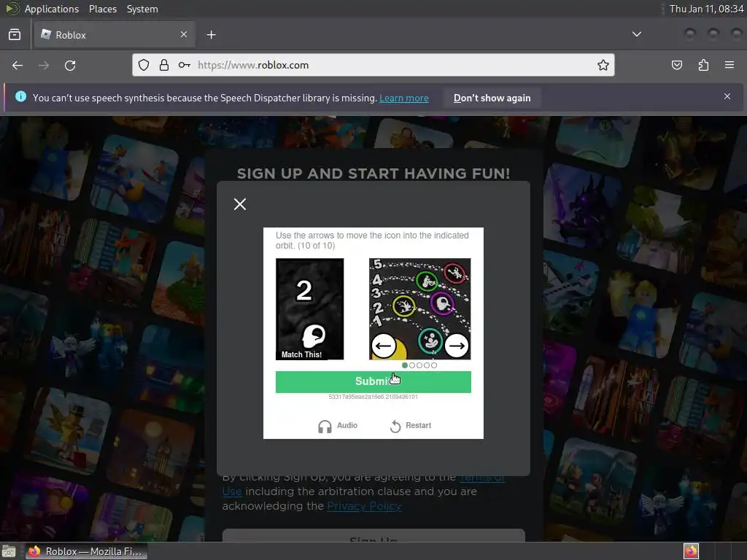Switch to the Audio challenge
The height and width of the screenshot is (560, 747).
point(338,426)
